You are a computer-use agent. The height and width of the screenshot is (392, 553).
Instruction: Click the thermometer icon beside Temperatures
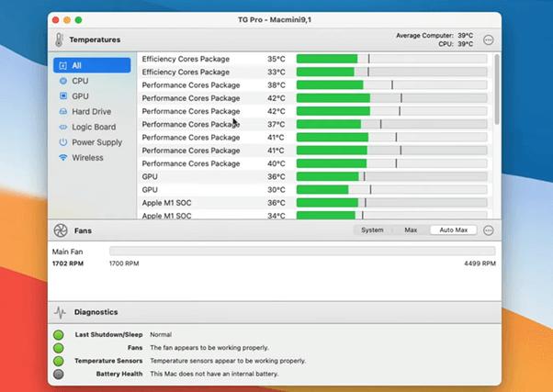point(59,39)
